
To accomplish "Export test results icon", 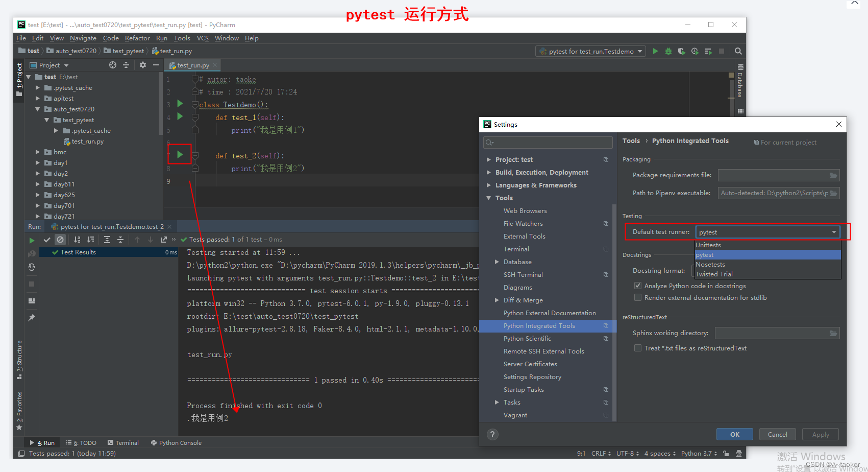I will [163, 240].
